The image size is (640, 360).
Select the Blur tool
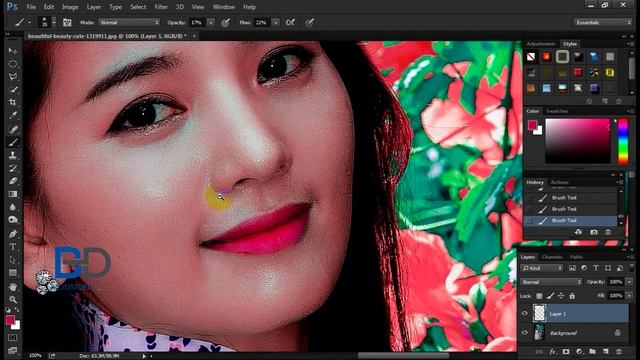[13, 207]
